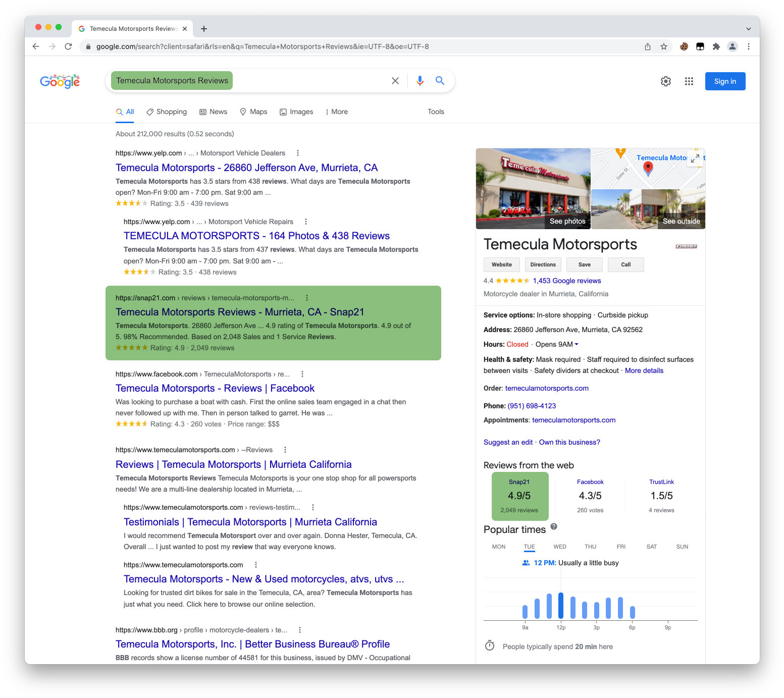
Task: Click the See photos storefront thumbnail
Action: pyautogui.click(x=533, y=188)
